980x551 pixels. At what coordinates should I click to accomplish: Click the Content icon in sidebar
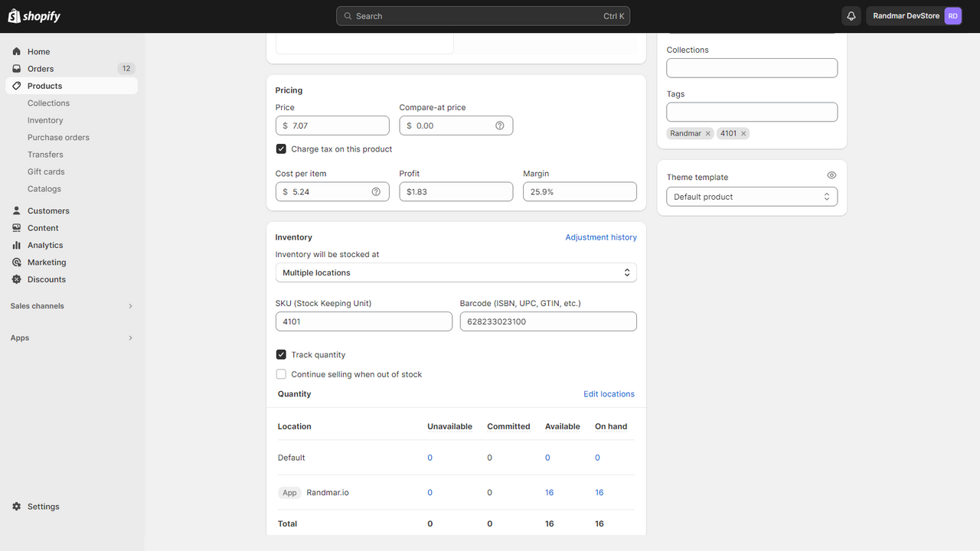point(17,228)
